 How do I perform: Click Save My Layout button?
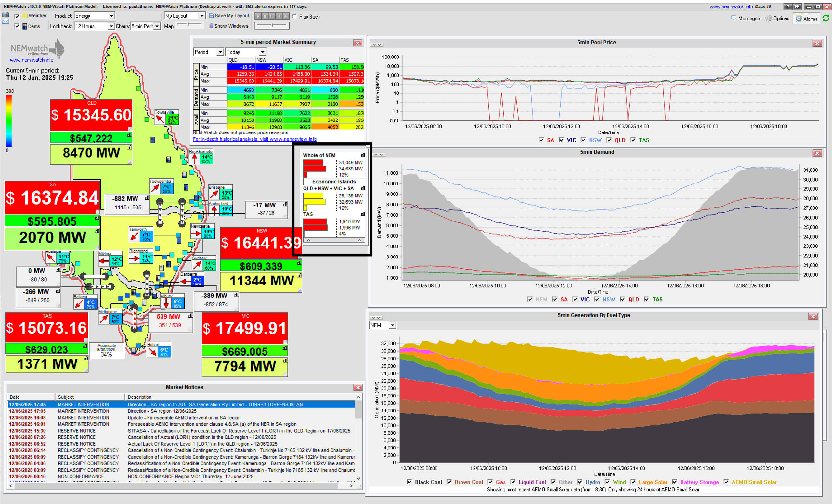click(229, 16)
